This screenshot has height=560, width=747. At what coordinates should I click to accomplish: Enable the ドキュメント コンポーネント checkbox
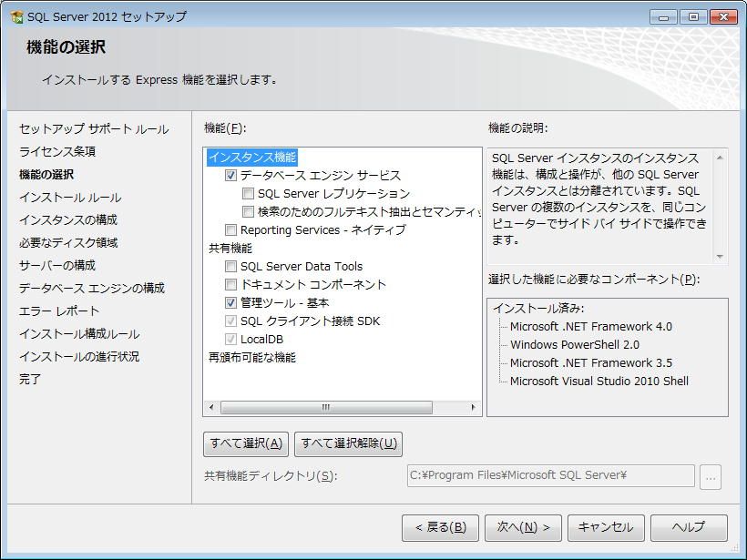pos(231,285)
